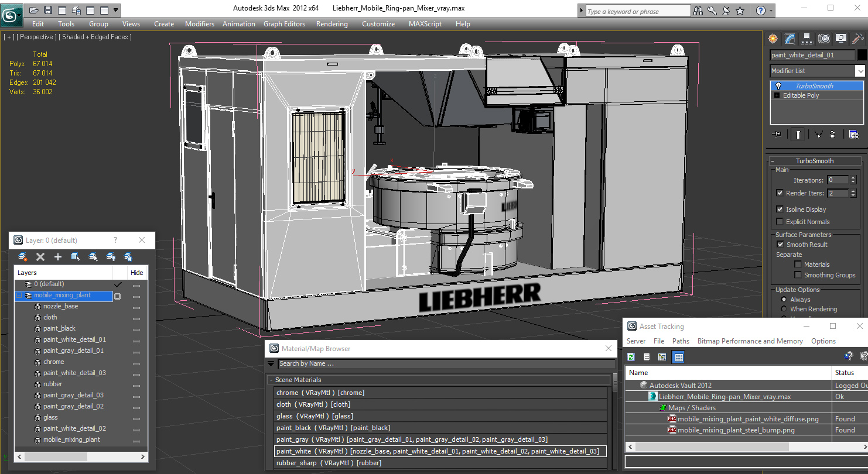The height and width of the screenshot is (474, 868).
Task: Click the Layer dialog horizontal scrollbar
Action: click(x=80, y=456)
